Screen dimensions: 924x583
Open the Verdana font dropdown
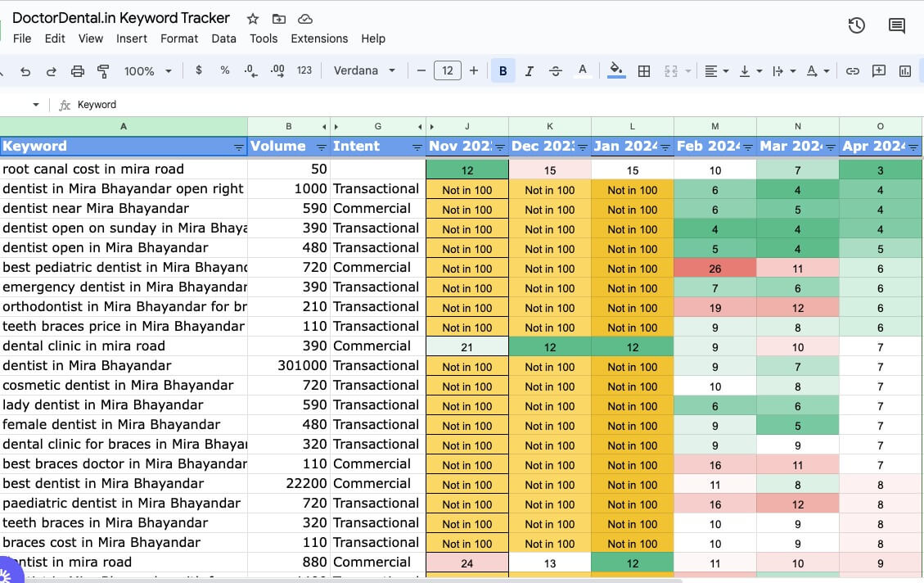click(364, 71)
